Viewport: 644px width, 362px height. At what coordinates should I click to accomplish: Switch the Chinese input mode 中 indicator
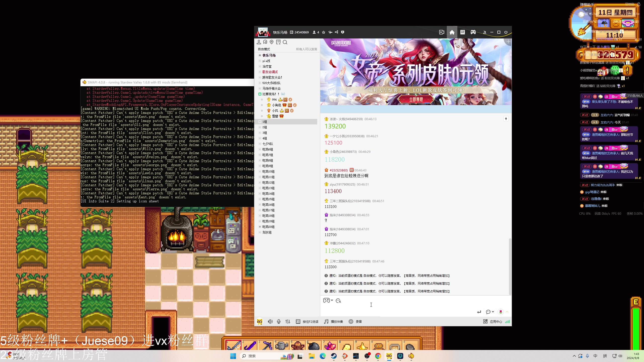pos(595,356)
